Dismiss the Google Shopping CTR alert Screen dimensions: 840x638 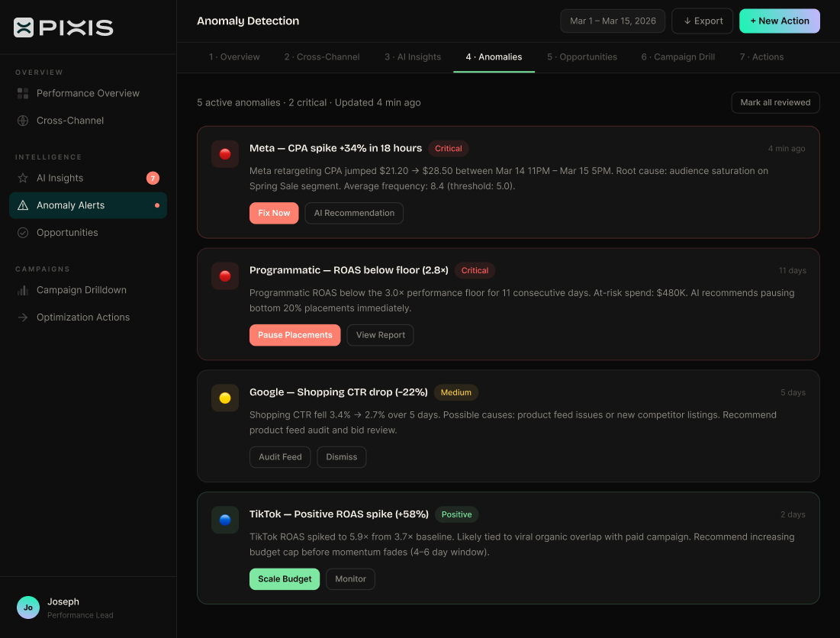coord(341,457)
